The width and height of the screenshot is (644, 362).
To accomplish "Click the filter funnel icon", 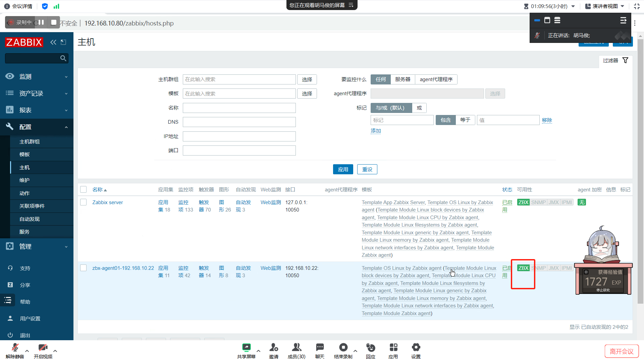I will click(625, 60).
